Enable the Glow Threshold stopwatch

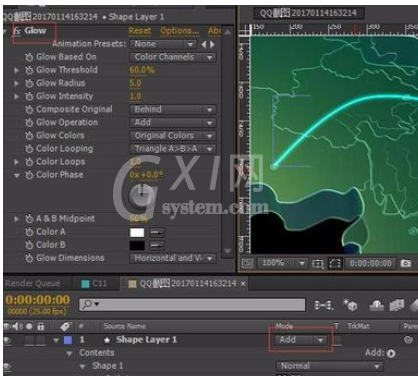click(29, 70)
